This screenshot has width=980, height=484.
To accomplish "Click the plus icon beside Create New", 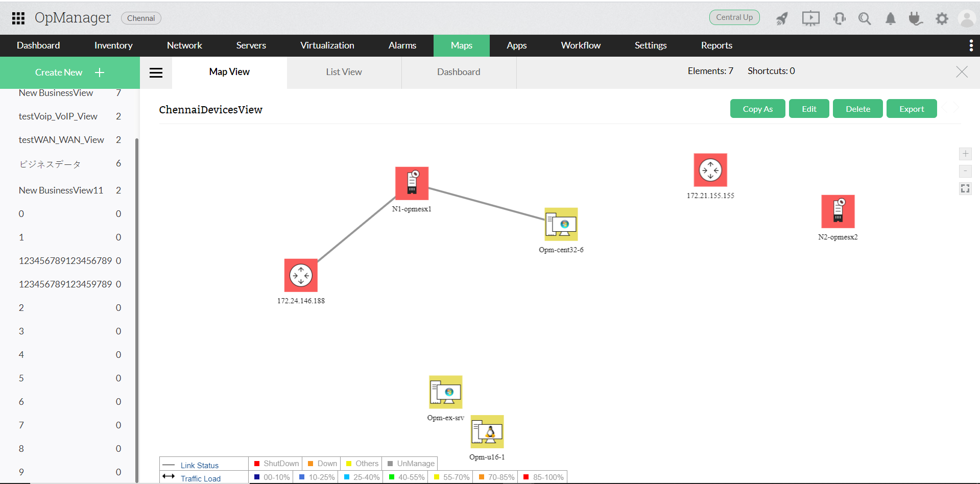I will (100, 72).
